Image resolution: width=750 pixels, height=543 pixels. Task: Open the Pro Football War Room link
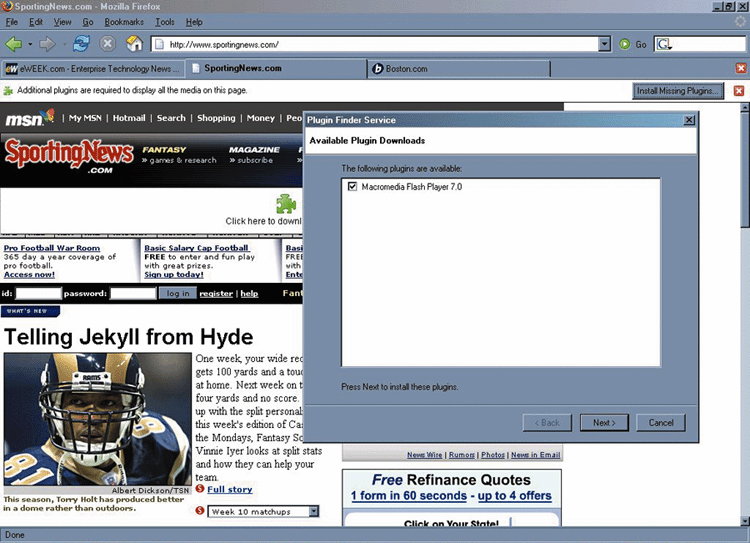(52, 248)
